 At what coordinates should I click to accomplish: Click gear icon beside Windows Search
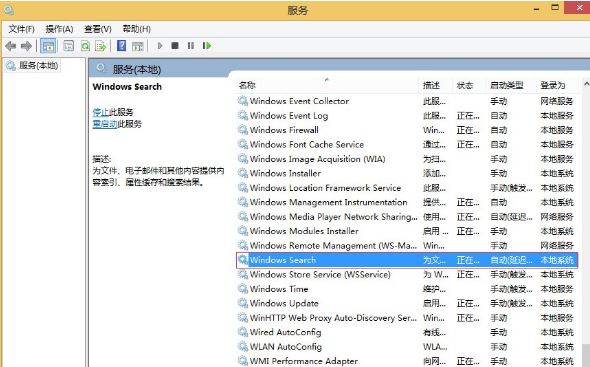point(243,260)
